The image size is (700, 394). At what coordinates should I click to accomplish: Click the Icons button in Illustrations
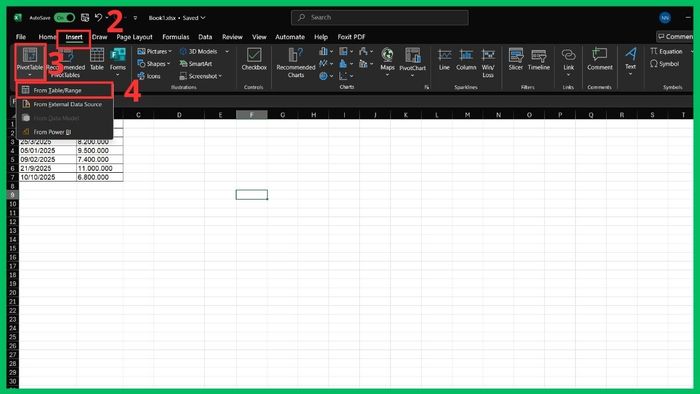coord(149,76)
